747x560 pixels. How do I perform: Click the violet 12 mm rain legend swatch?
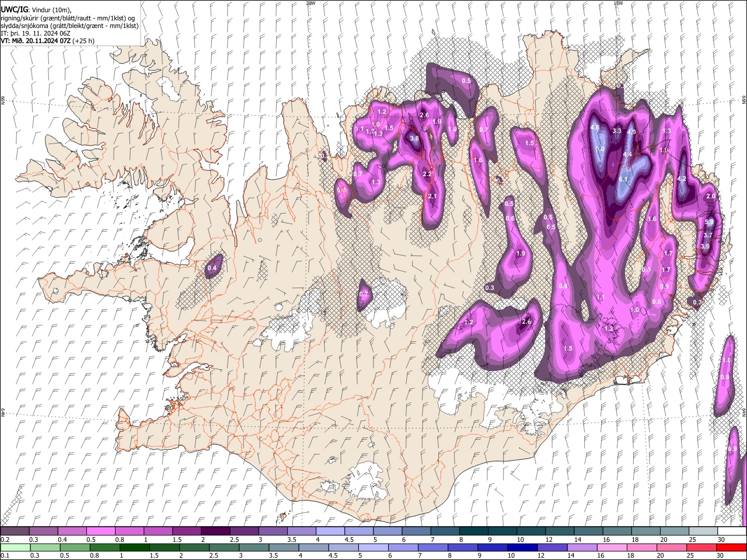[552, 548]
